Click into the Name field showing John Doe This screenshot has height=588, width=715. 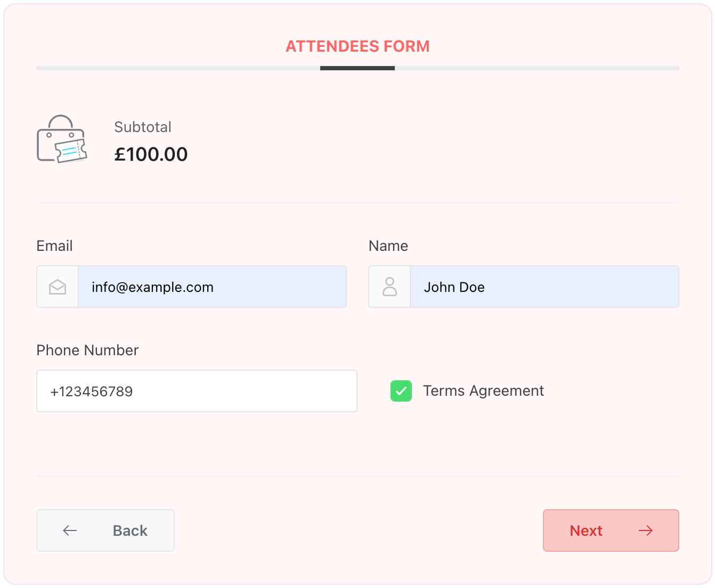543,287
